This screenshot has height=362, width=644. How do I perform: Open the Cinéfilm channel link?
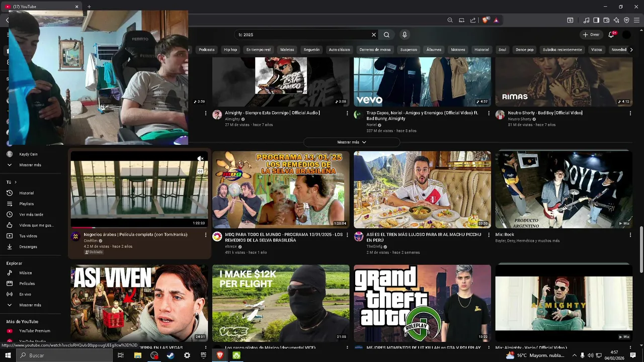(x=91, y=241)
